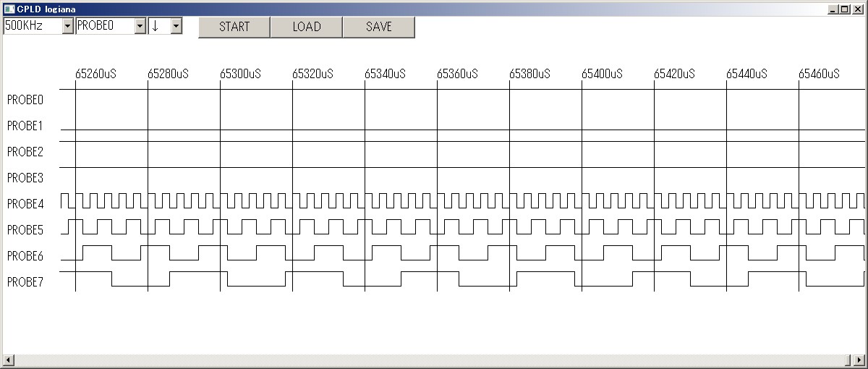868x369 pixels.
Task: Select the PROBE5 channel label
Action: tap(25, 230)
